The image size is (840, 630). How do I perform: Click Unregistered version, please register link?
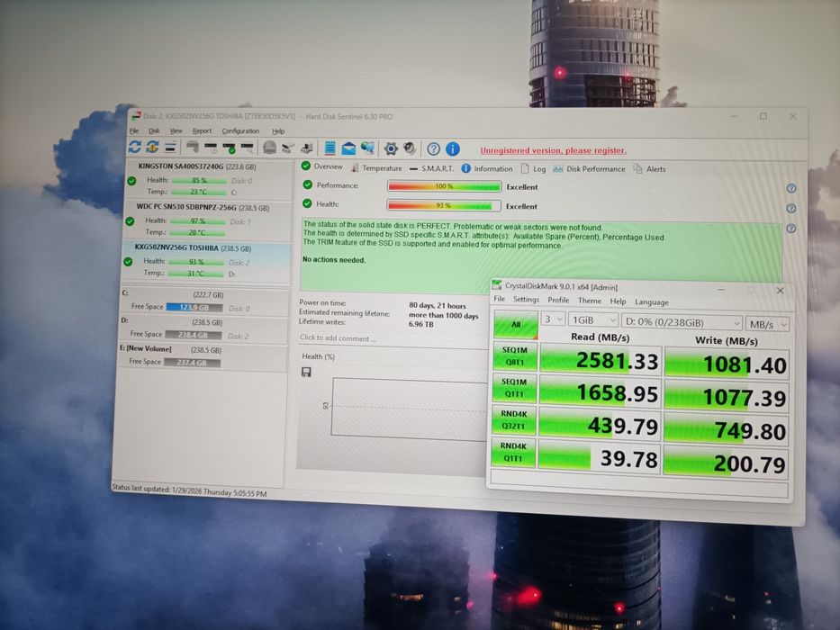point(553,150)
